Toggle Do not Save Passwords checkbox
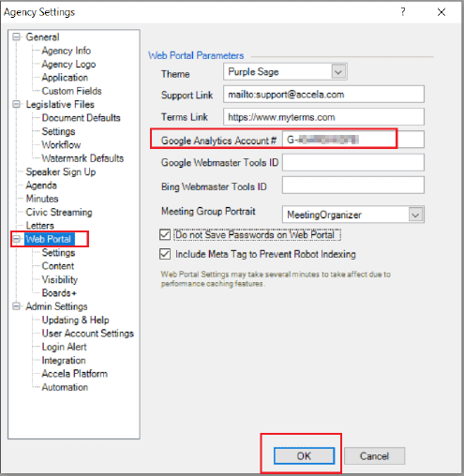Viewport: 464px width, 476px height. (165, 234)
